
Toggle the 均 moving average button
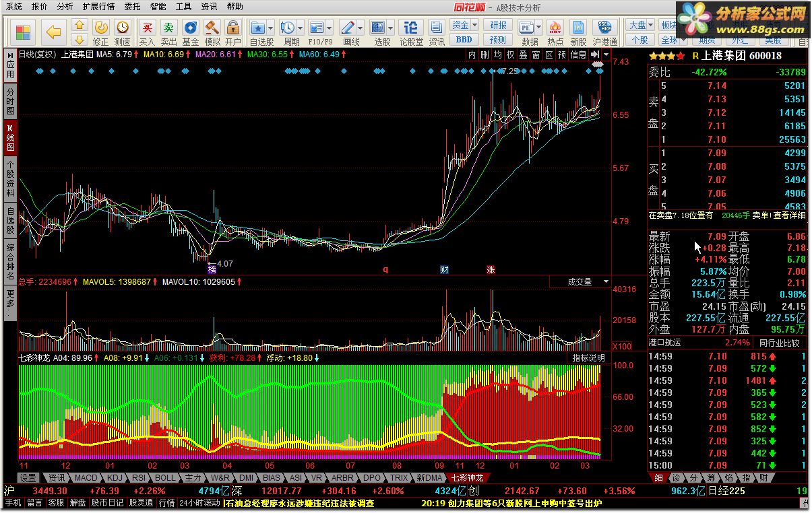[x=497, y=55]
